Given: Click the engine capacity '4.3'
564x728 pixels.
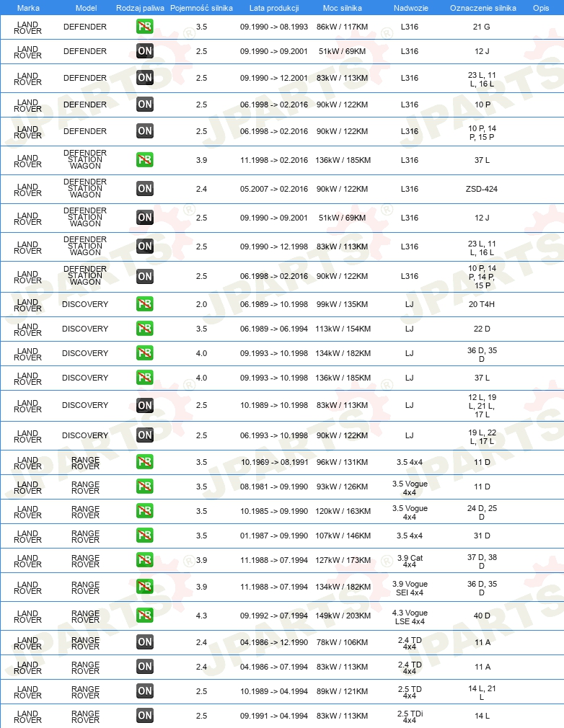Looking at the screenshot, I should click(201, 616).
